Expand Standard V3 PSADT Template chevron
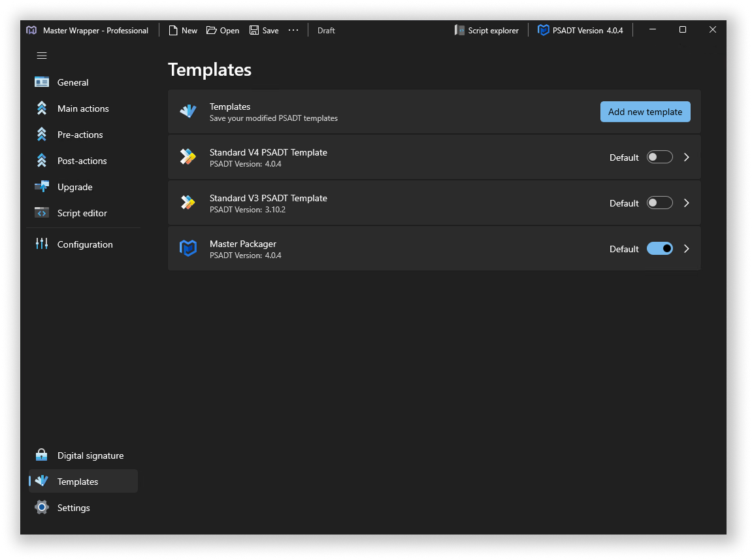Screen dimensions: 752x560 [686, 203]
